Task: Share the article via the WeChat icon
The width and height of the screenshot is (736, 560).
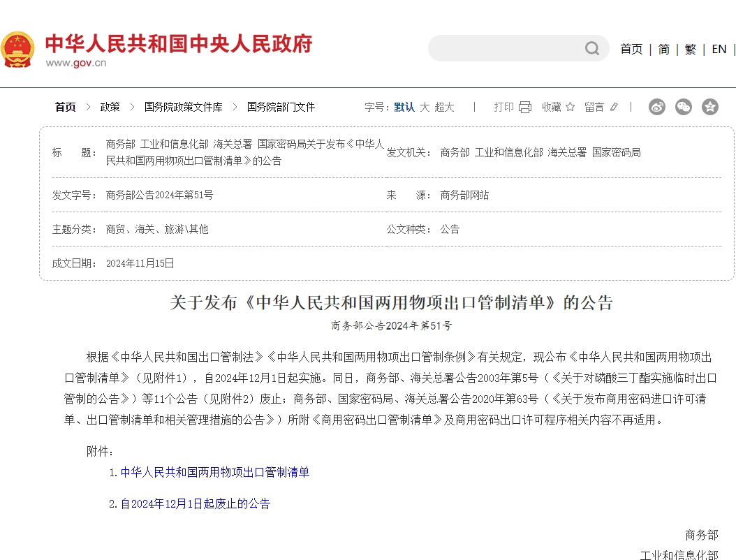Action: 683,107
